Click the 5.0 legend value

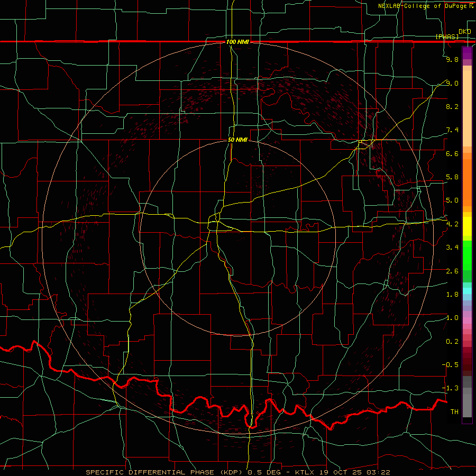click(x=452, y=200)
